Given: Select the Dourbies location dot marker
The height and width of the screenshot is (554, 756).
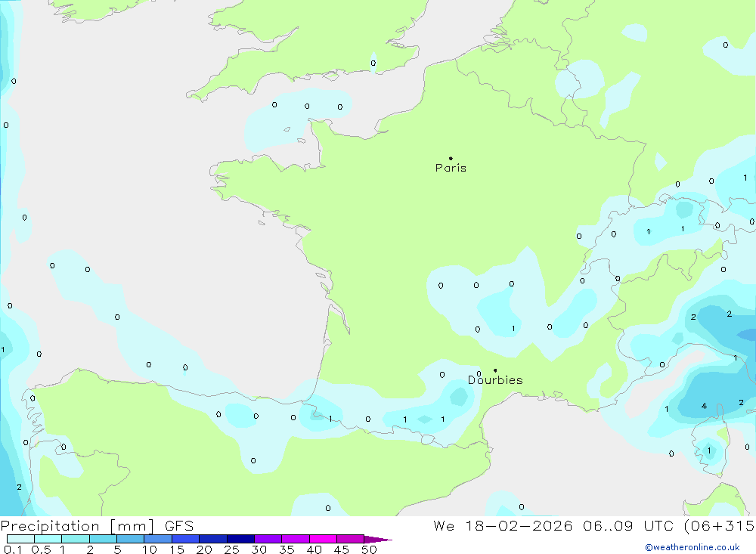Looking at the screenshot, I should pos(495,370).
